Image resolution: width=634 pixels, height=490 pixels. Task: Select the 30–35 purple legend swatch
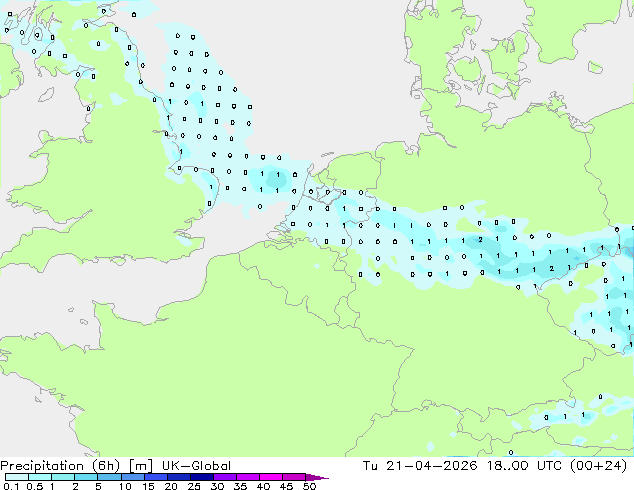pyautogui.click(x=224, y=477)
